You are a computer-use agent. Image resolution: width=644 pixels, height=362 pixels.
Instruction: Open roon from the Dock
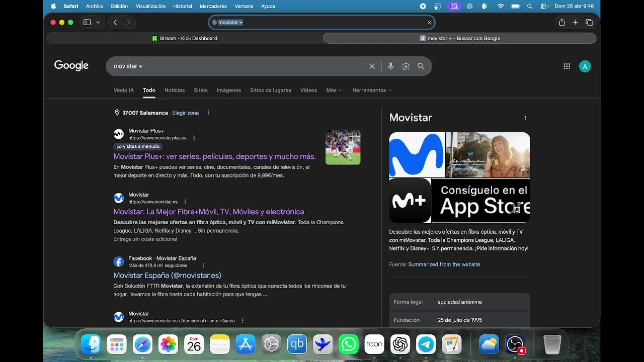[374, 344]
